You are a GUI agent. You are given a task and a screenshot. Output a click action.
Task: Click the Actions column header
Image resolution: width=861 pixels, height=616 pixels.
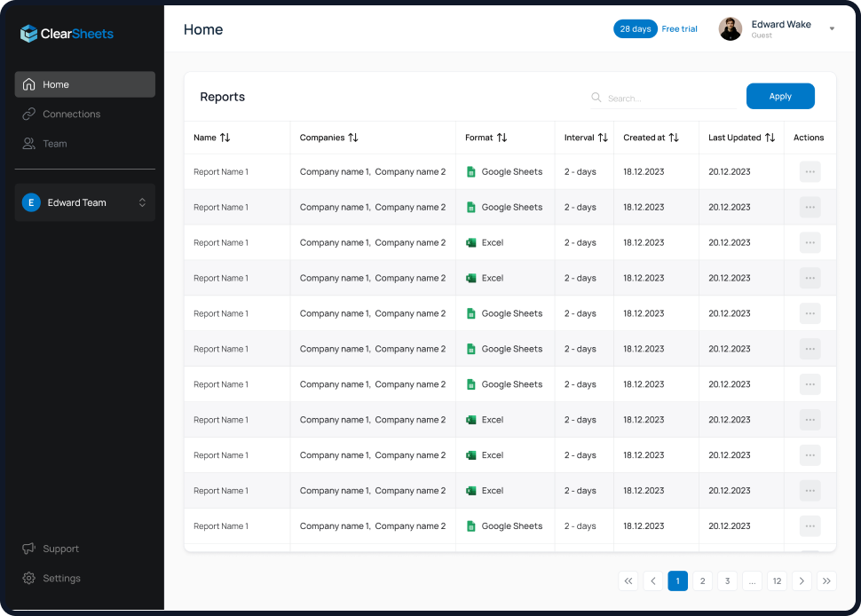click(809, 138)
